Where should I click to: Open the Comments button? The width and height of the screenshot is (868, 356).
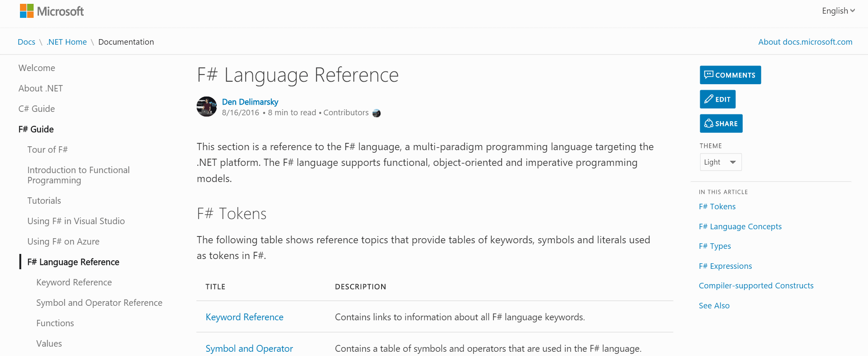730,75
